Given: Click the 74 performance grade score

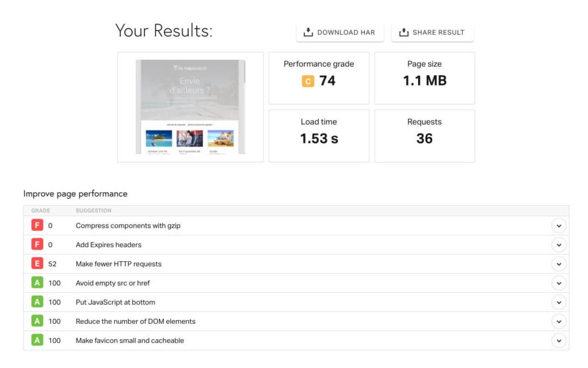Looking at the screenshot, I should pyautogui.click(x=327, y=81).
